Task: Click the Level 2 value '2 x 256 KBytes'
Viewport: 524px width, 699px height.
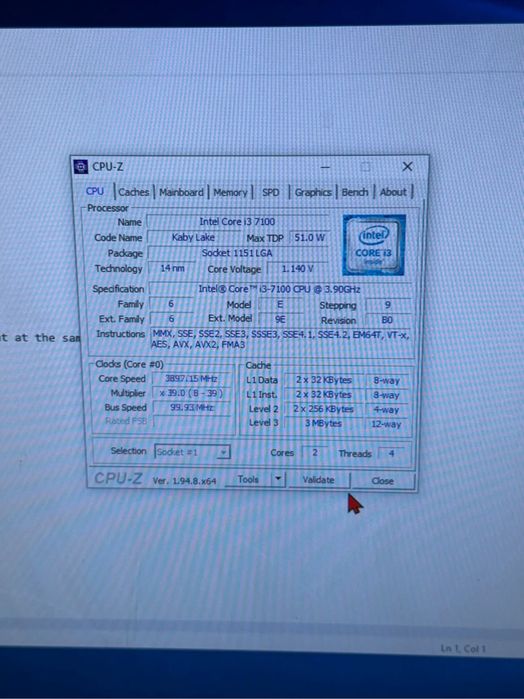Action: [324, 409]
